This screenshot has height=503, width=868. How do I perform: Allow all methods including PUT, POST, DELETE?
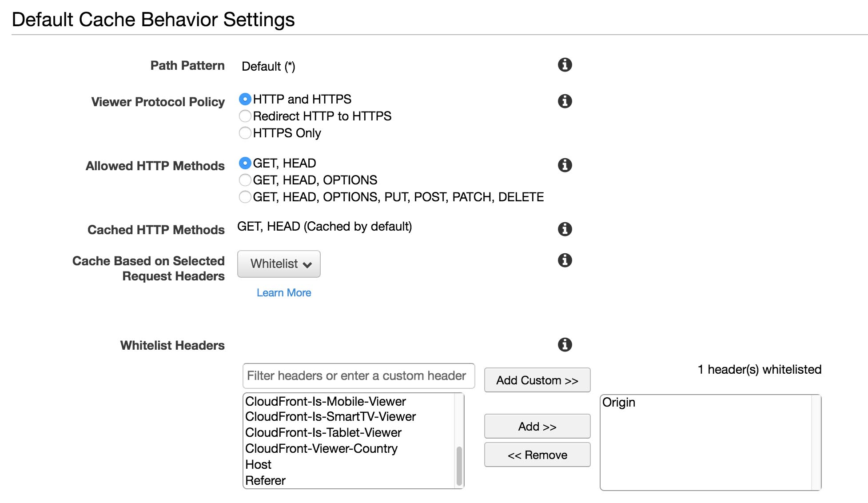coord(245,197)
